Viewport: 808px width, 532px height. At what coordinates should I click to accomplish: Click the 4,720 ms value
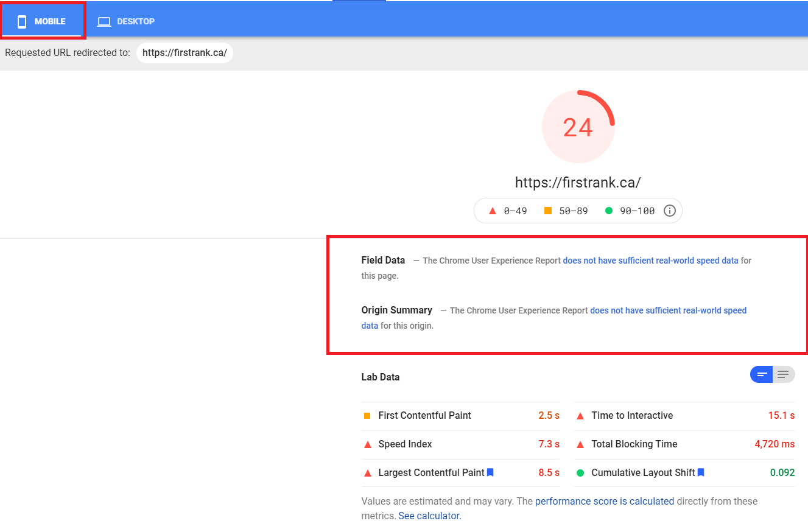click(775, 444)
